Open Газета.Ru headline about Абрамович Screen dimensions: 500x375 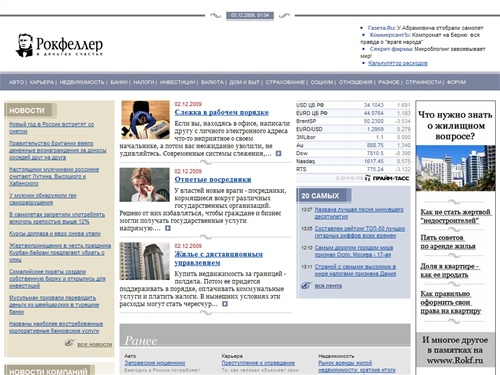(x=425, y=28)
